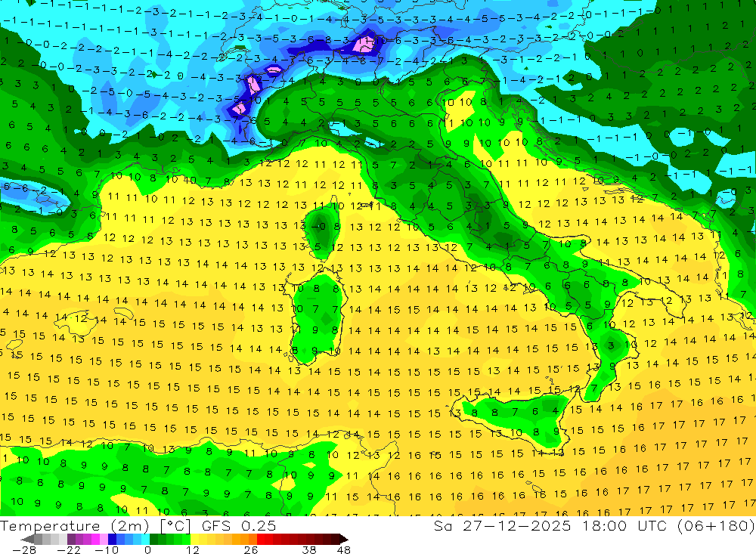Click the "0" legend value under colorbar
This screenshot has width=756, height=554.
[x=147, y=550]
